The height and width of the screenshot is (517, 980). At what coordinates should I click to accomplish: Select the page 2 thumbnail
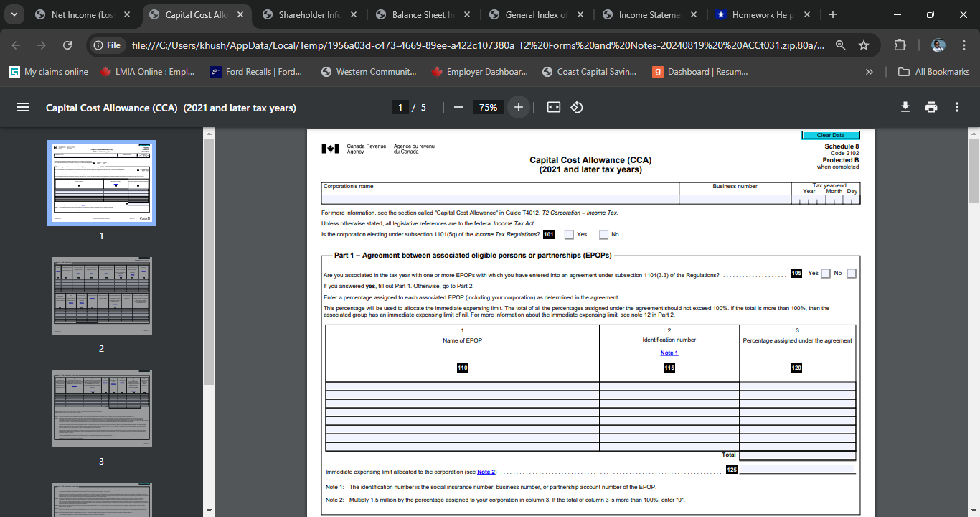click(x=102, y=295)
